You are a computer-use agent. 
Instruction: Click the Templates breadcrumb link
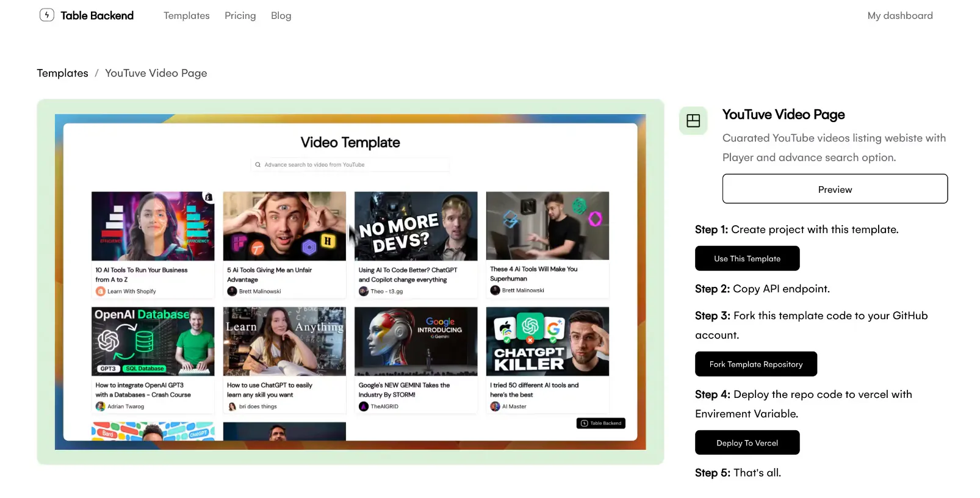(63, 73)
